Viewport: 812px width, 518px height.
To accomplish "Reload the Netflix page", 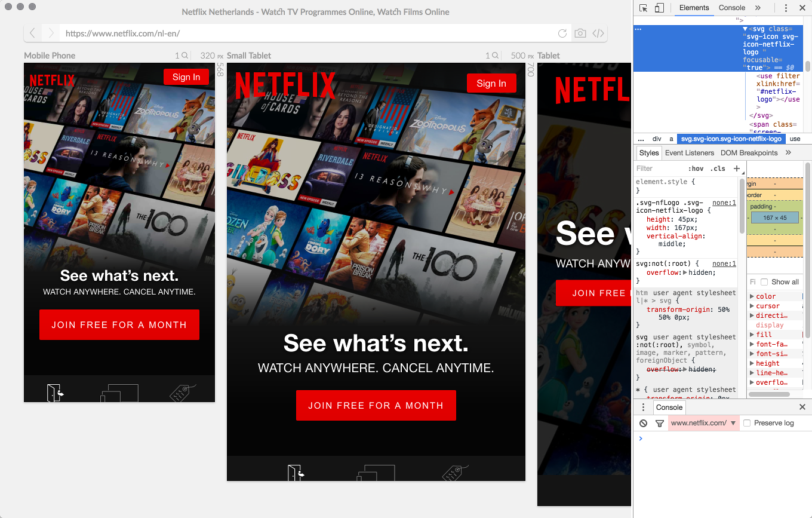I will click(562, 33).
